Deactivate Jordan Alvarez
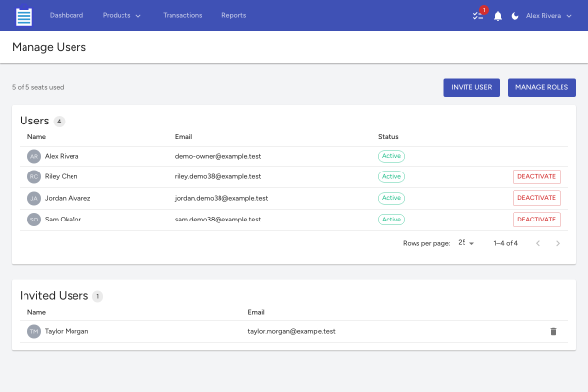The image size is (588, 392). pos(536,198)
